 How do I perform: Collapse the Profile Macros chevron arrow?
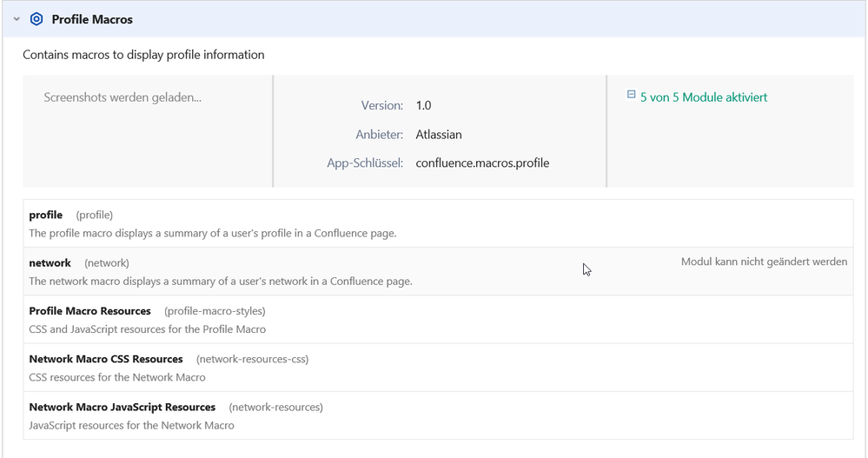click(17, 19)
